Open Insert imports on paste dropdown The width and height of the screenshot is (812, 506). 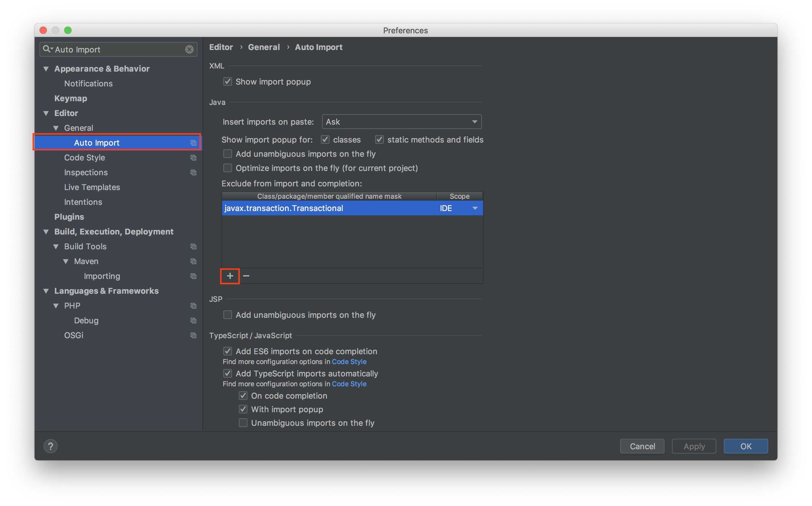tap(401, 122)
